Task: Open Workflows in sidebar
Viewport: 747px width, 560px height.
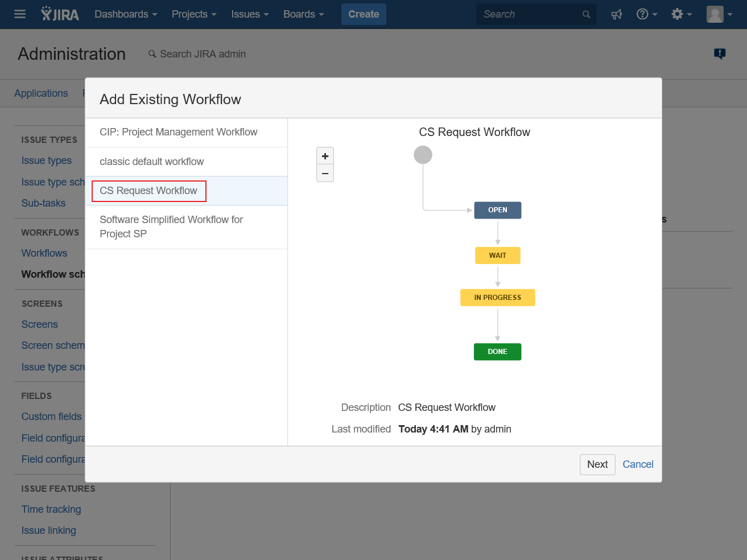Action: (x=44, y=253)
